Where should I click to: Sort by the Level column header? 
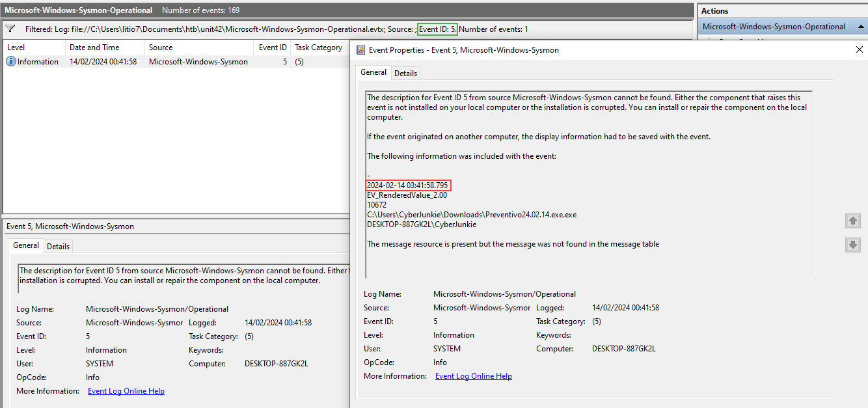[x=34, y=48]
